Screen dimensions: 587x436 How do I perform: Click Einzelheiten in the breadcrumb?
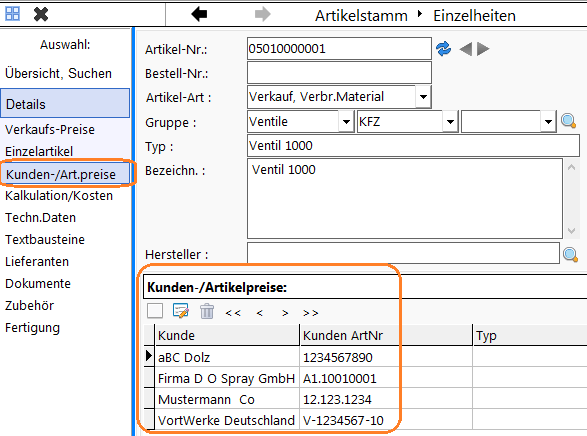pyautogui.click(x=474, y=16)
